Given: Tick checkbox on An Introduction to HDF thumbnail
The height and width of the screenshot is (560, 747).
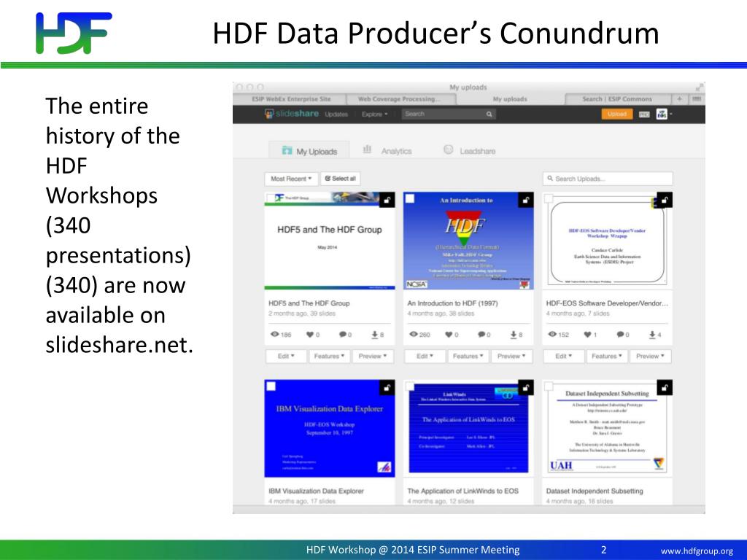Looking at the screenshot, I should point(409,198).
